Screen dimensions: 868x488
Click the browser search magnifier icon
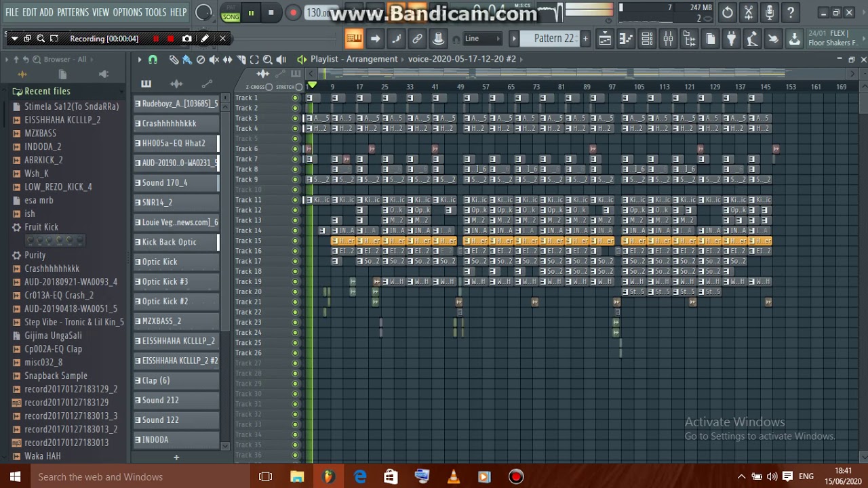pyautogui.click(x=37, y=60)
